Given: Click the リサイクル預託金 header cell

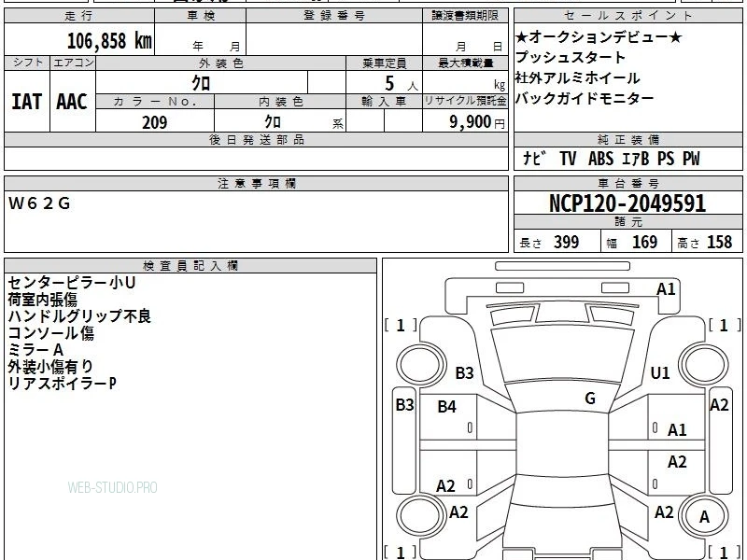Looking at the screenshot, I should pos(465,102).
